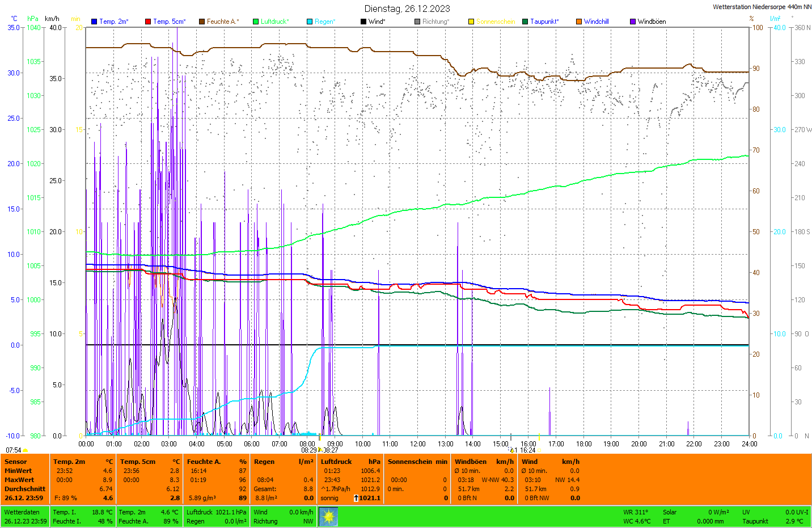Click the purple Windböen legend square
812x528 pixels.
633,22
